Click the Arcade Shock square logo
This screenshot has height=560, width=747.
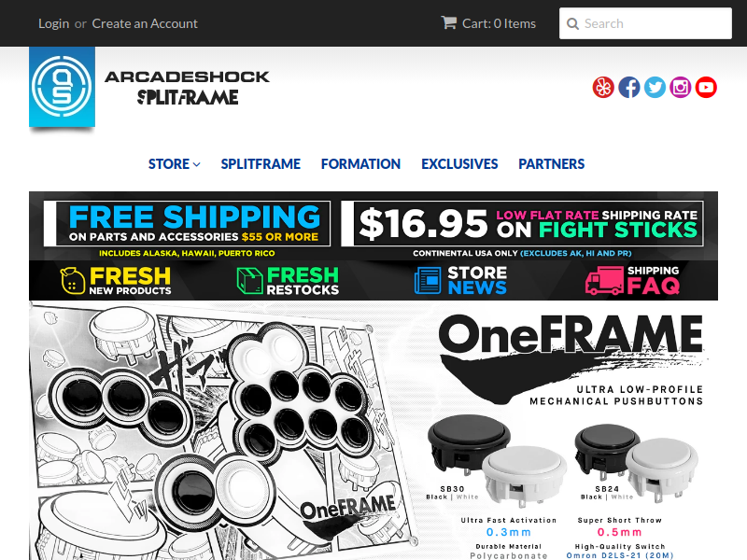(62, 87)
